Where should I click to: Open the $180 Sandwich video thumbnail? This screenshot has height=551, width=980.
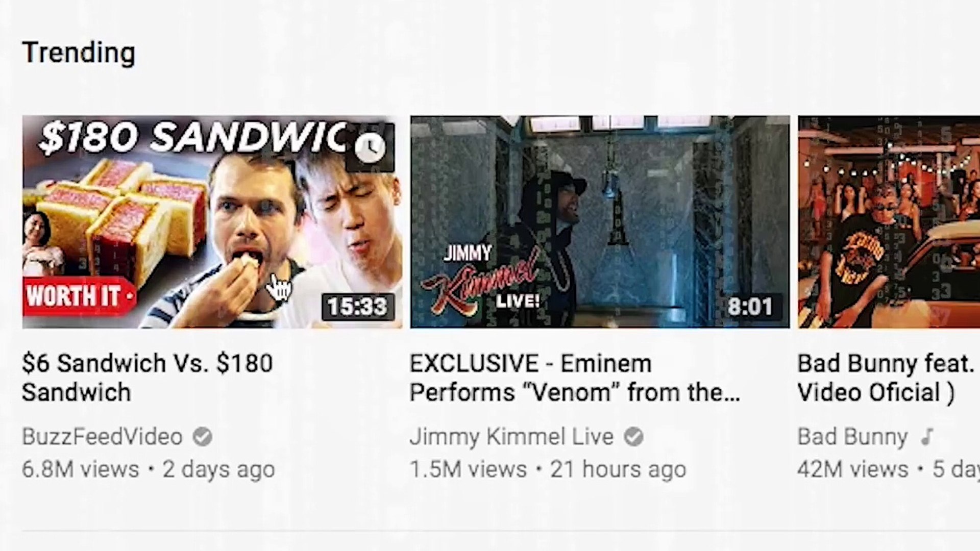click(x=212, y=222)
